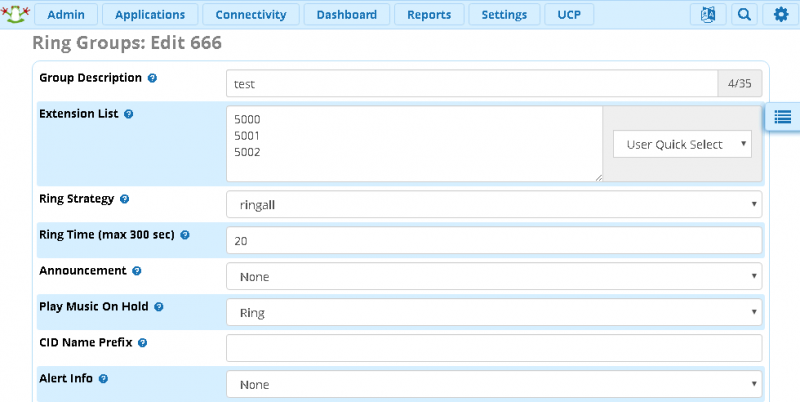Show the ring groups list side panel
Image resolution: width=800 pixels, height=402 pixels.
tap(782, 117)
